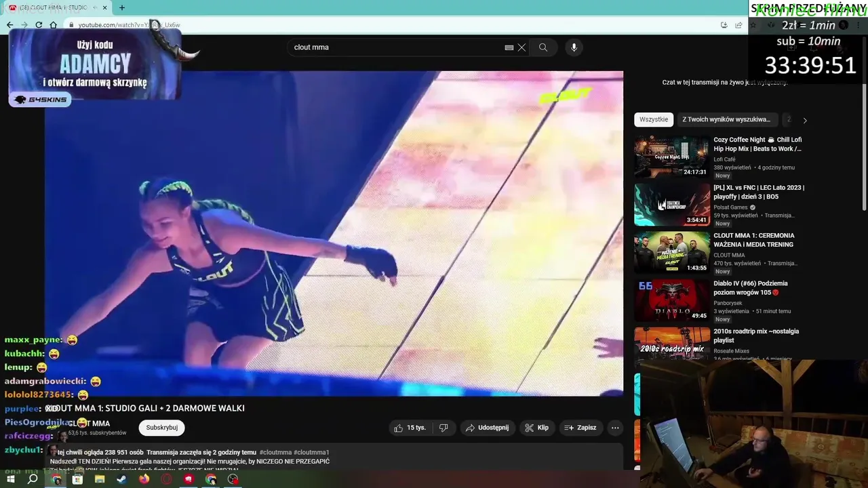This screenshot has height=488, width=868.
Task: Open File Explorer from taskbar
Action: 100,479
